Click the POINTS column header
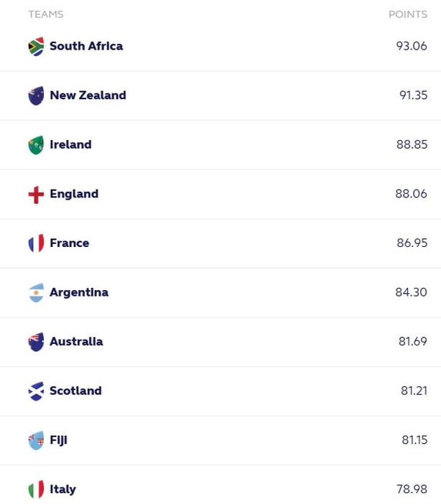The width and height of the screenshot is (441, 504). click(x=407, y=14)
